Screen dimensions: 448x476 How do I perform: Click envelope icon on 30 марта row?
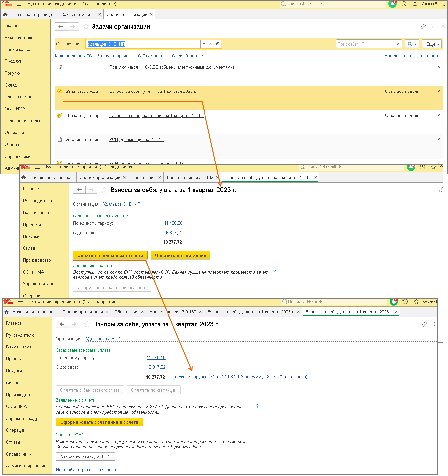click(60, 115)
